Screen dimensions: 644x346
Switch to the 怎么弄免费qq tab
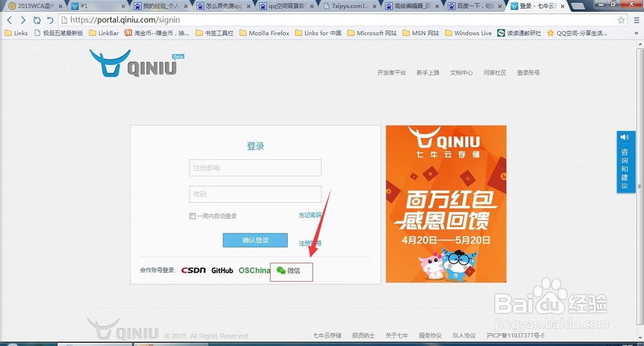(223, 6)
